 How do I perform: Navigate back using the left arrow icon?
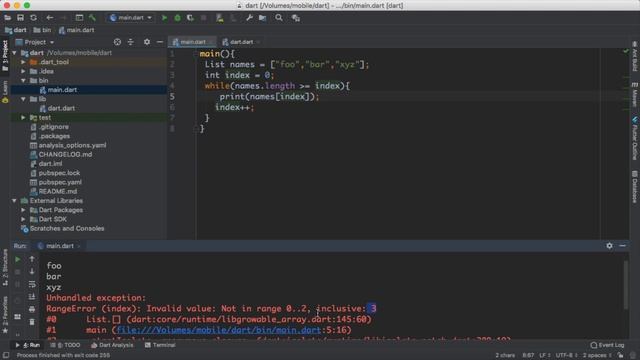(49, 18)
